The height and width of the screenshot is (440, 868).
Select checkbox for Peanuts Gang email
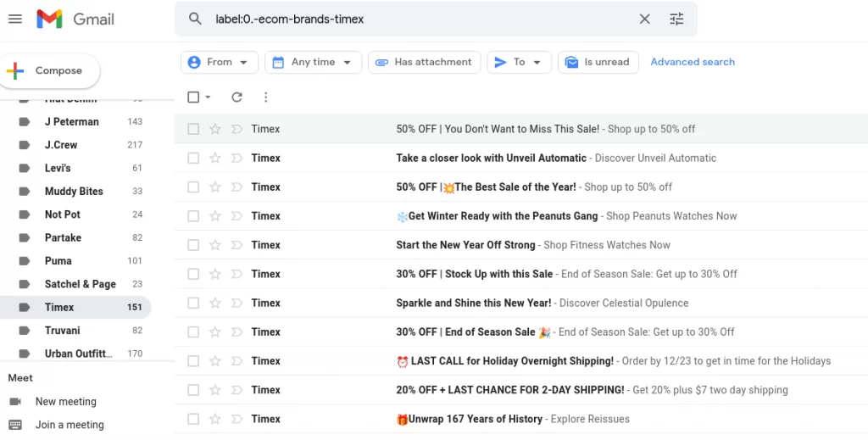pos(193,216)
